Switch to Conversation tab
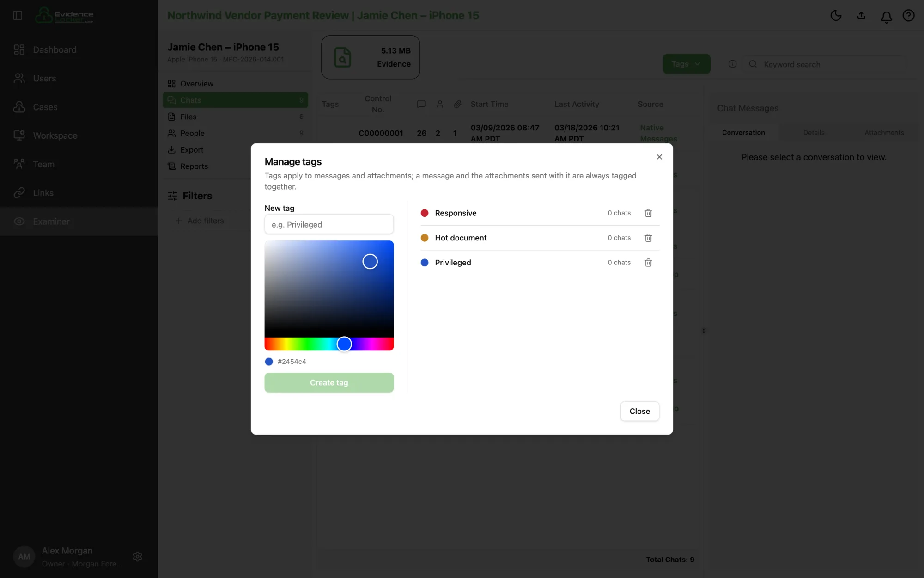 point(743,133)
